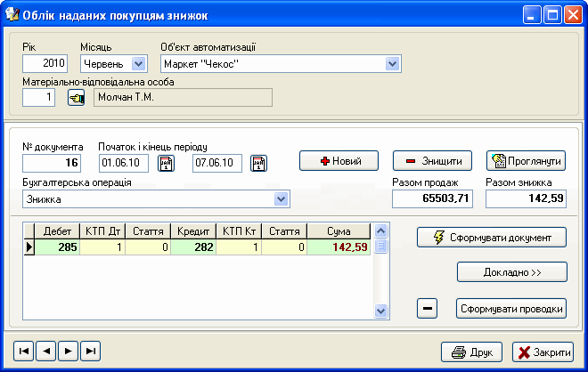Select the Сума cell 142,59 in the table
The height and width of the screenshot is (372, 588).
(339, 247)
